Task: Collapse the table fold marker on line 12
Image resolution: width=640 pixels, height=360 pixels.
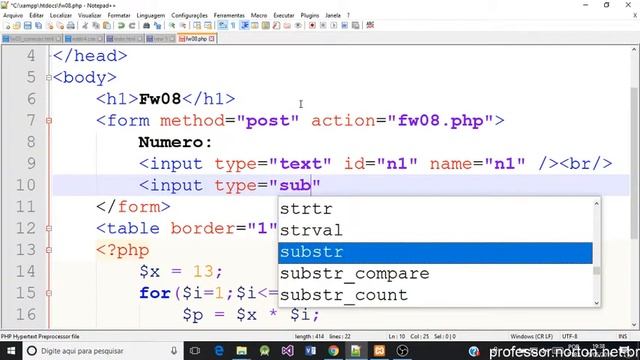Action: (x=49, y=228)
